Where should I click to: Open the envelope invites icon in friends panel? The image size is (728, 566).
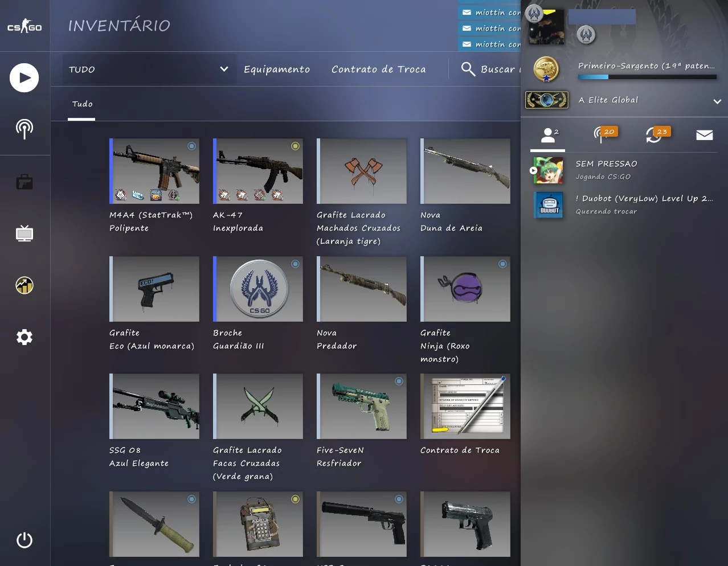[705, 135]
